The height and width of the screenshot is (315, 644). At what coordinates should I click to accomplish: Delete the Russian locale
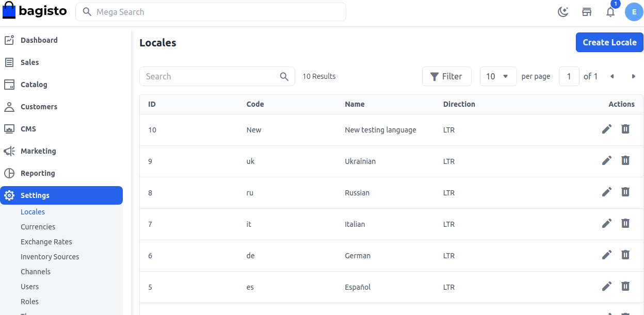point(625,192)
